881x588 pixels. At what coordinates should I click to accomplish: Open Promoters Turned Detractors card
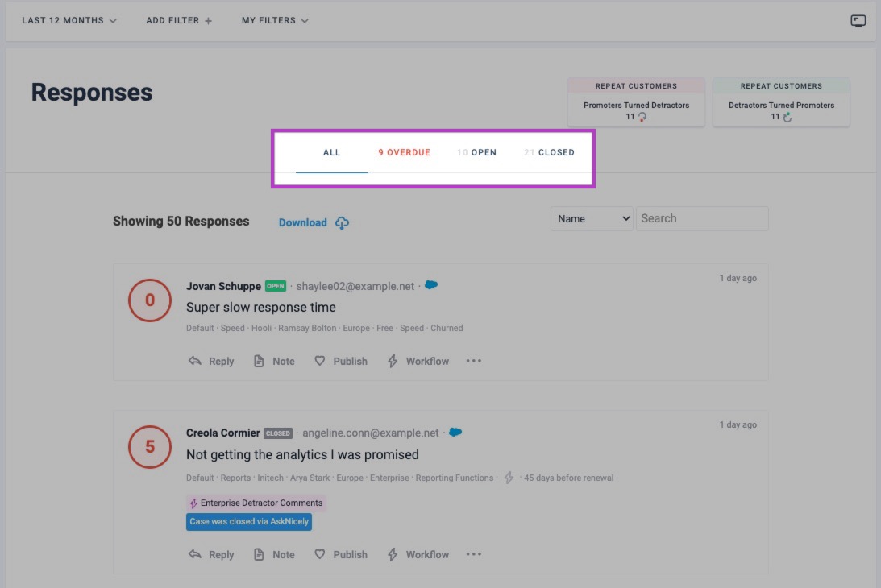point(636,102)
